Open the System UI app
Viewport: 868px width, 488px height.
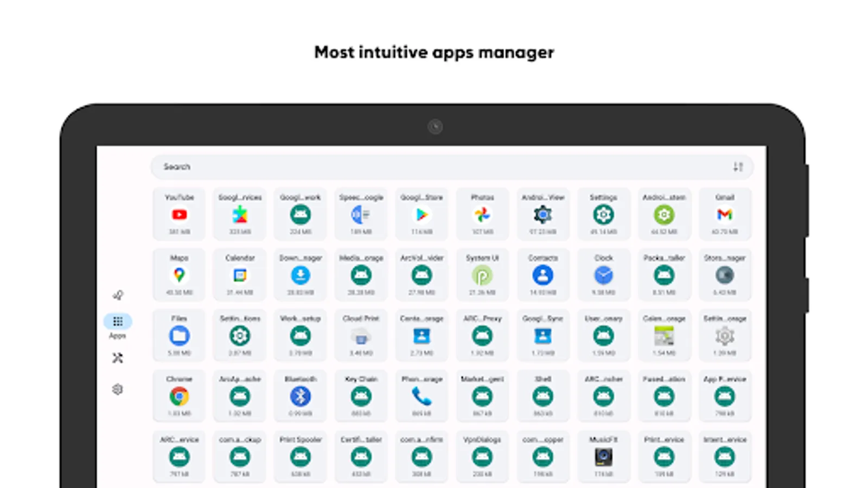[x=482, y=275]
